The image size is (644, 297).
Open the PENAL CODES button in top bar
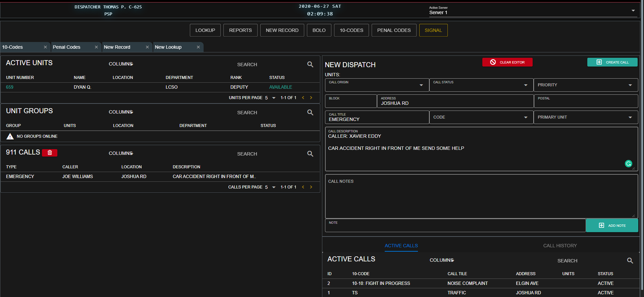[394, 30]
